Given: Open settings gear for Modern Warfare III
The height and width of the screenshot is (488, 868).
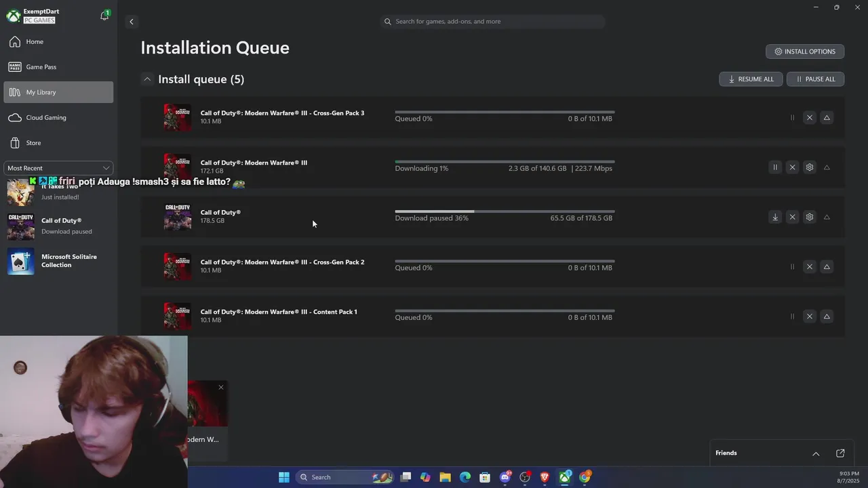Looking at the screenshot, I should point(809,167).
